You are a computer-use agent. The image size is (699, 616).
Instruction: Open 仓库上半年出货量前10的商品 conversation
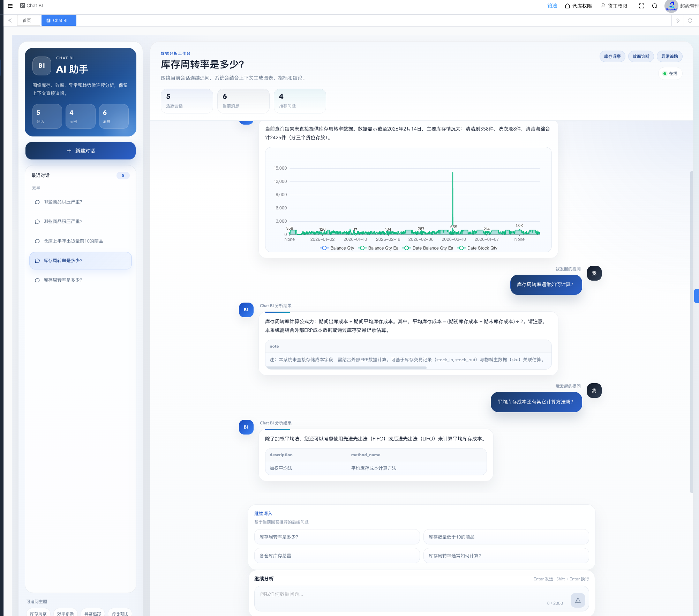click(x=81, y=241)
